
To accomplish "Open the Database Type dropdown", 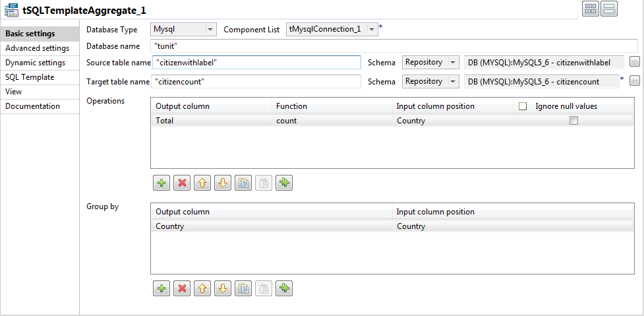I will tap(210, 30).
